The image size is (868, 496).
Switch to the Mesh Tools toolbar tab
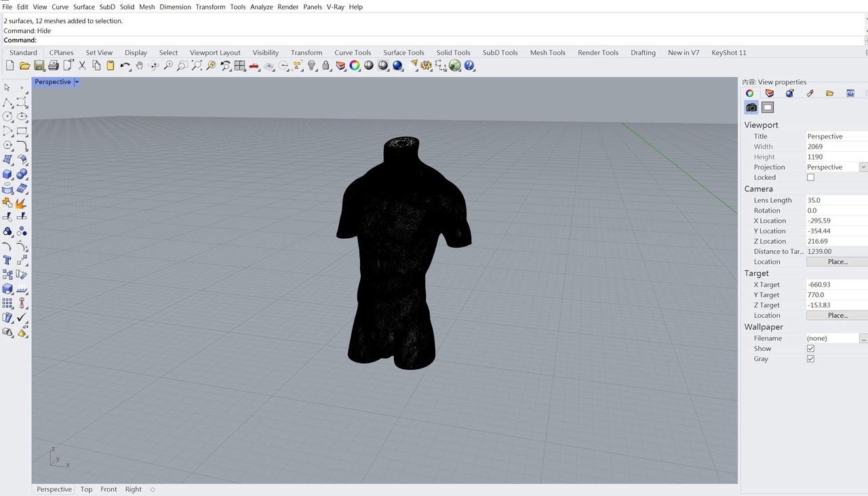point(548,52)
